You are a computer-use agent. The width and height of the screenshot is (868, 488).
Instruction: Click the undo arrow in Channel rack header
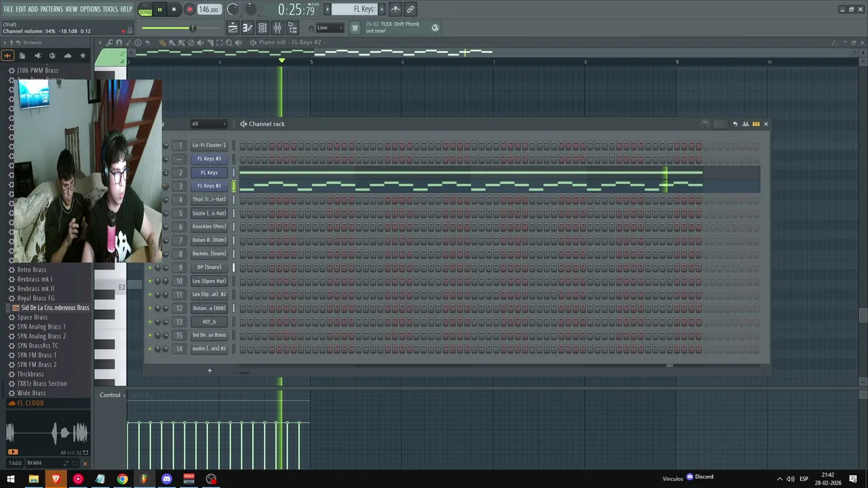(735, 124)
